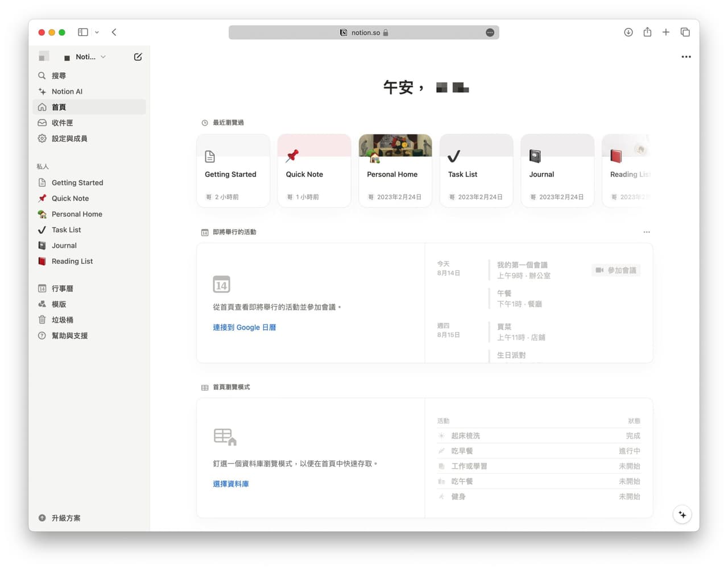Click the Safari share icon

point(647,32)
